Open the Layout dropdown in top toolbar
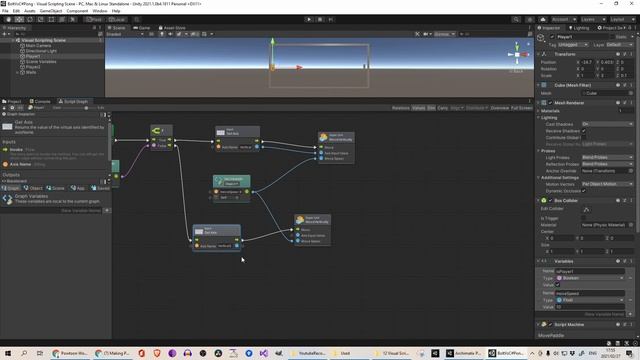640x360 pixels. pyautogui.click(x=622, y=19)
